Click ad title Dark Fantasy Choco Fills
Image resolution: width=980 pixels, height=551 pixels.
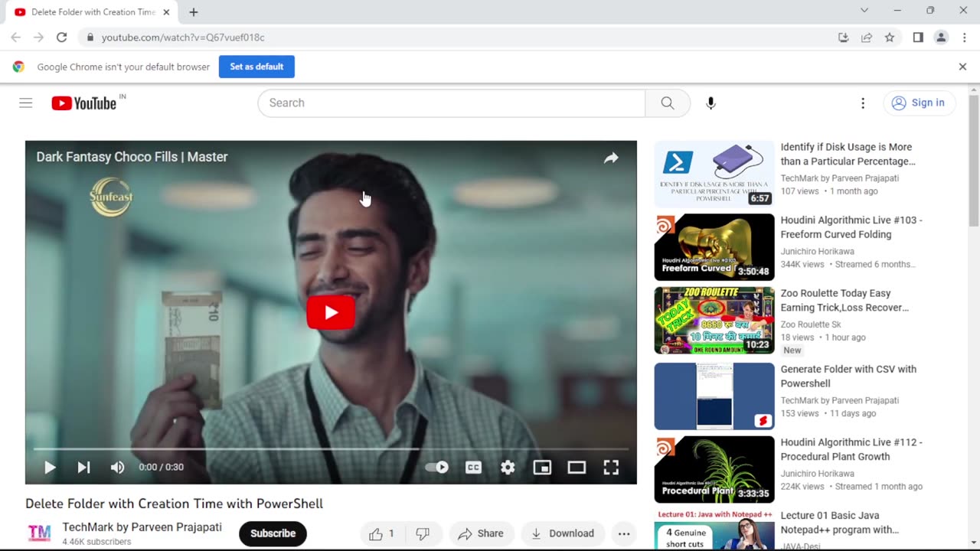pos(132,157)
